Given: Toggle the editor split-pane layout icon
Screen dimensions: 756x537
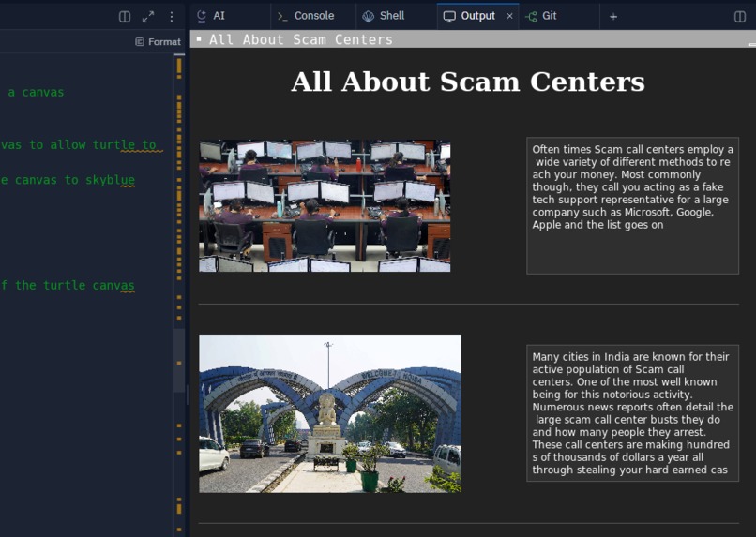Looking at the screenshot, I should pyautogui.click(x=125, y=17).
